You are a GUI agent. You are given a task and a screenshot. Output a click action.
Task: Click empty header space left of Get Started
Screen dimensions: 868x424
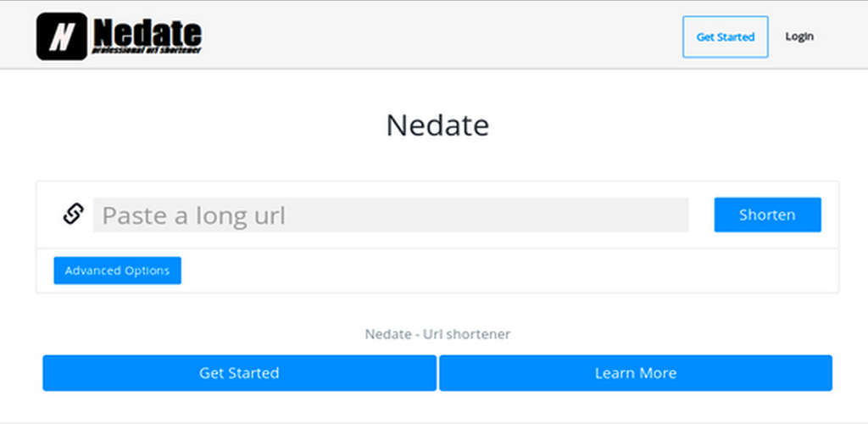[x=441, y=36]
